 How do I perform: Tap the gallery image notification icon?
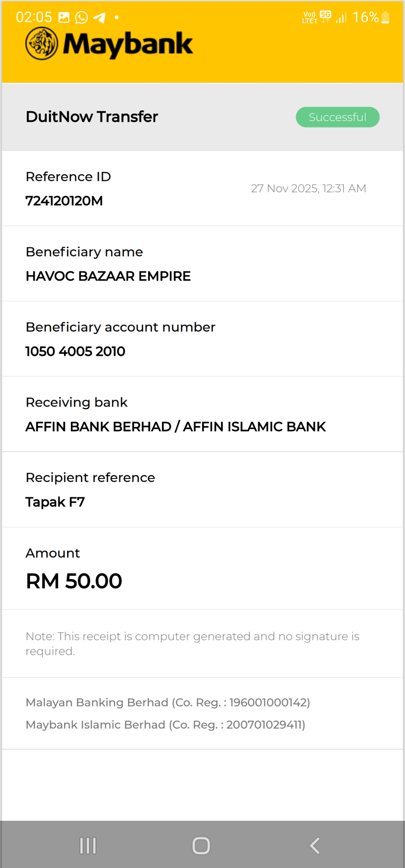pos(64,17)
